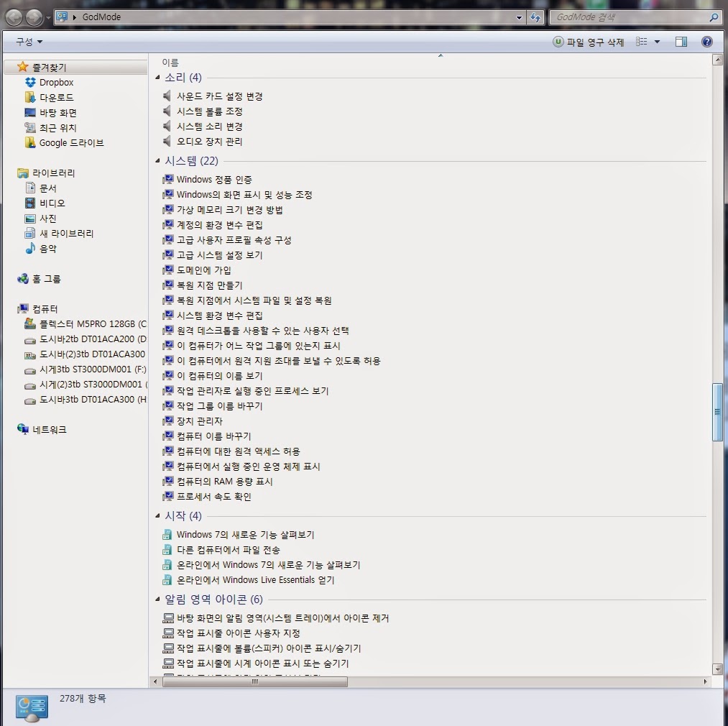Open drive 시게3tb ST3000DM001 (F:)

[x=93, y=369]
